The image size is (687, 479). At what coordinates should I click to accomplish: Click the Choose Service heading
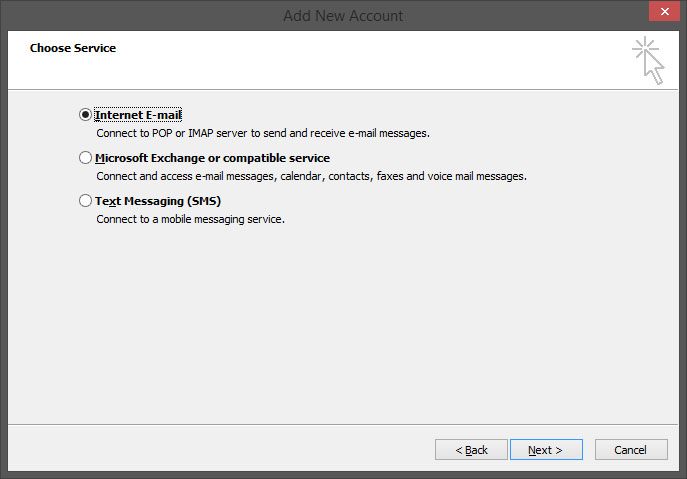pos(73,48)
